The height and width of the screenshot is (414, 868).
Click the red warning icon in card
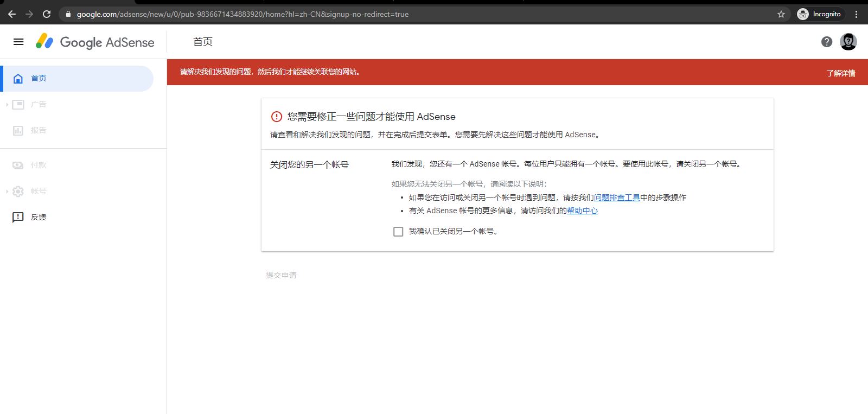point(277,117)
